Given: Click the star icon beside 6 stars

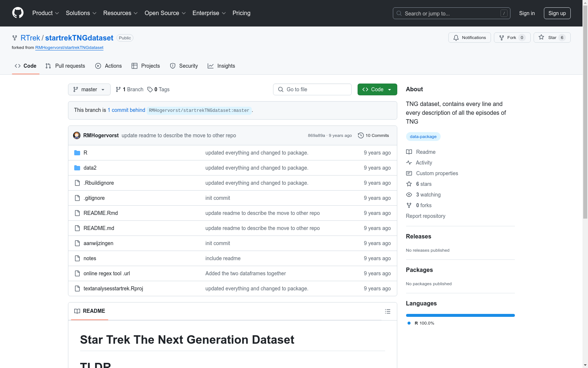Looking at the screenshot, I should tap(409, 184).
